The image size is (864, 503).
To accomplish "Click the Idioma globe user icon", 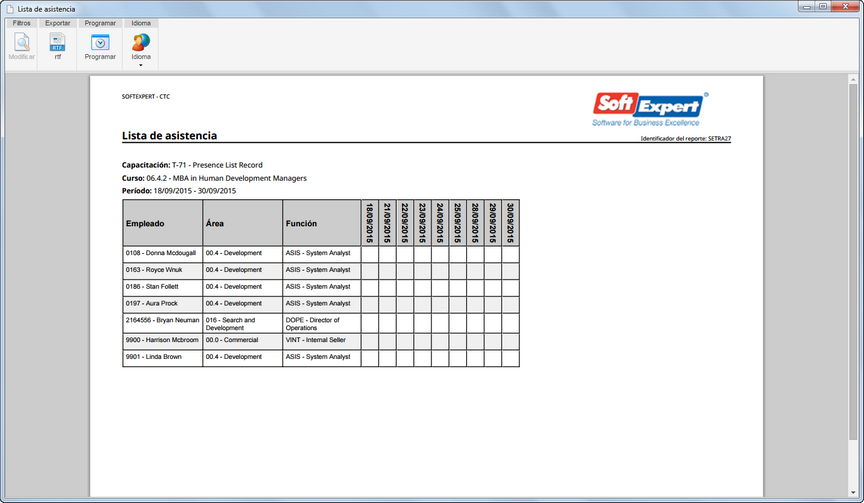I will 141,42.
